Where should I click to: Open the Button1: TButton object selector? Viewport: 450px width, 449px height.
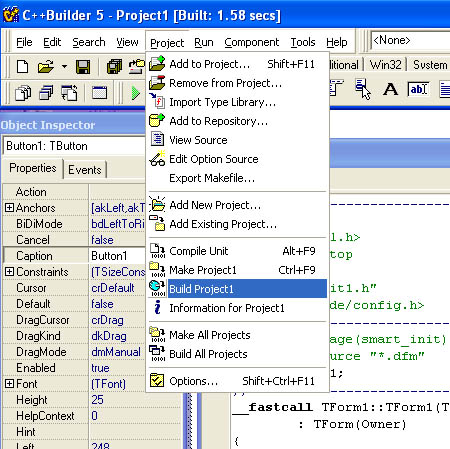(74, 146)
